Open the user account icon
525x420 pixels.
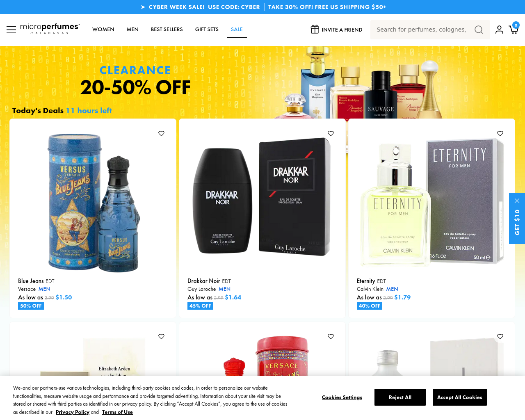tap(499, 30)
